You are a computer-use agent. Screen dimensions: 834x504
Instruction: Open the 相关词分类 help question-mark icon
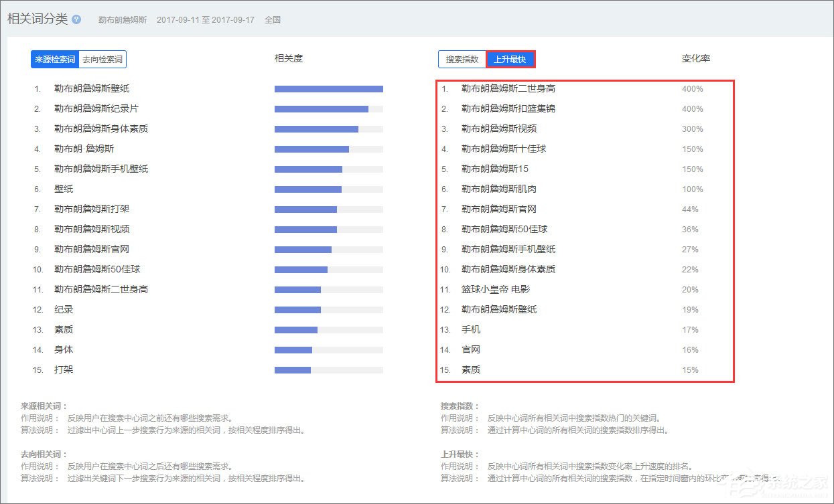75,19
